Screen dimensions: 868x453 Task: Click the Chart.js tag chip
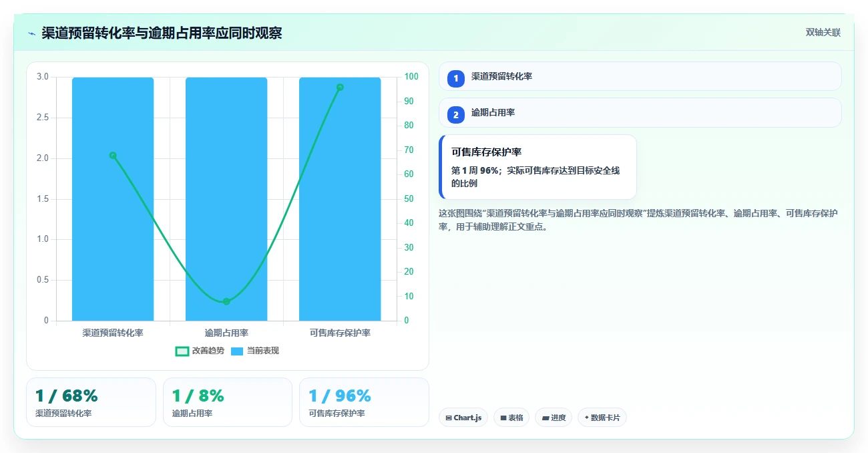463,418
